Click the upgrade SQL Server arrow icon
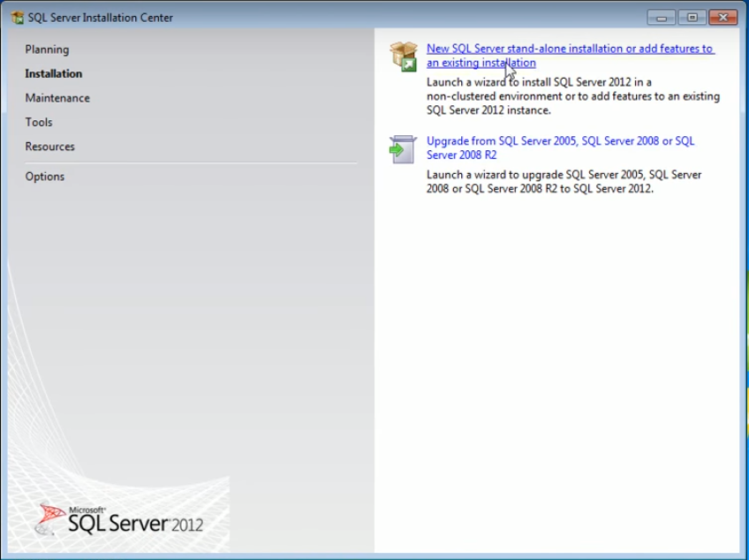Screen dimensions: 749x560 [403, 149]
